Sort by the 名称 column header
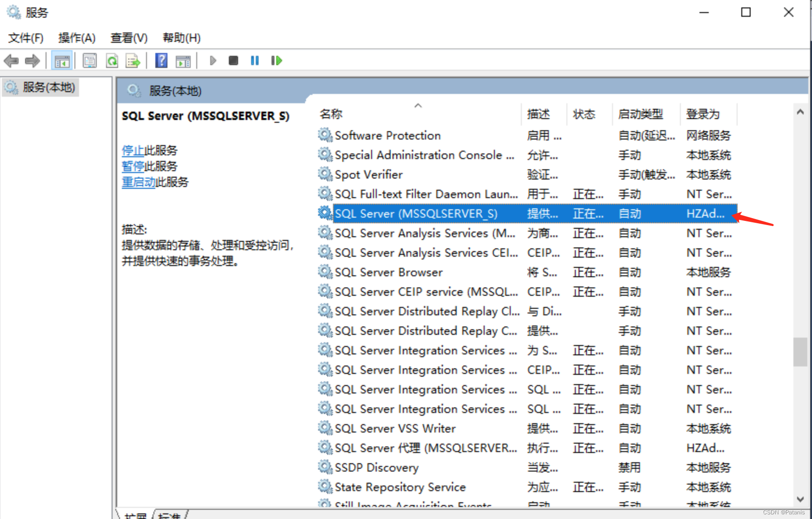Viewport: 812px width, 519px height. click(x=419, y=114)
